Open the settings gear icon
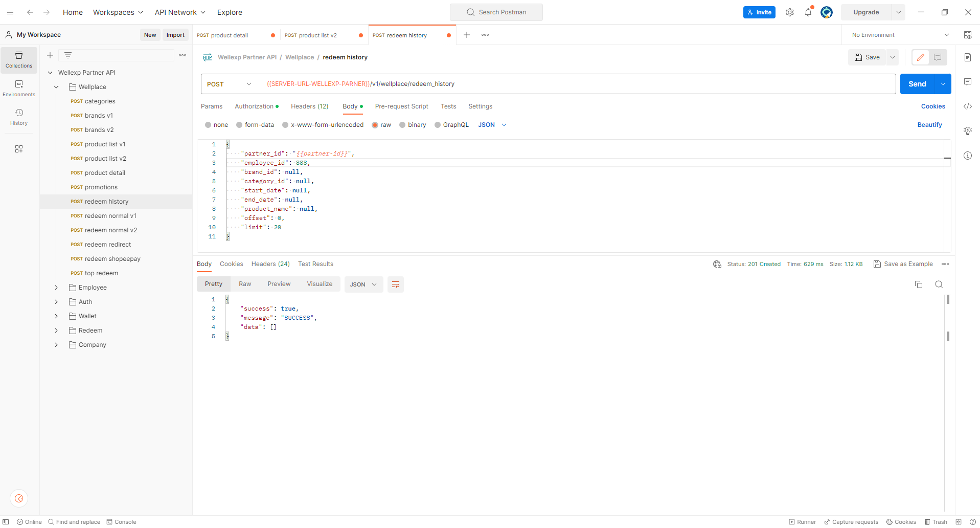Image resolution: width=980 pixels, height=528 pixels. [x=790, y=12]
